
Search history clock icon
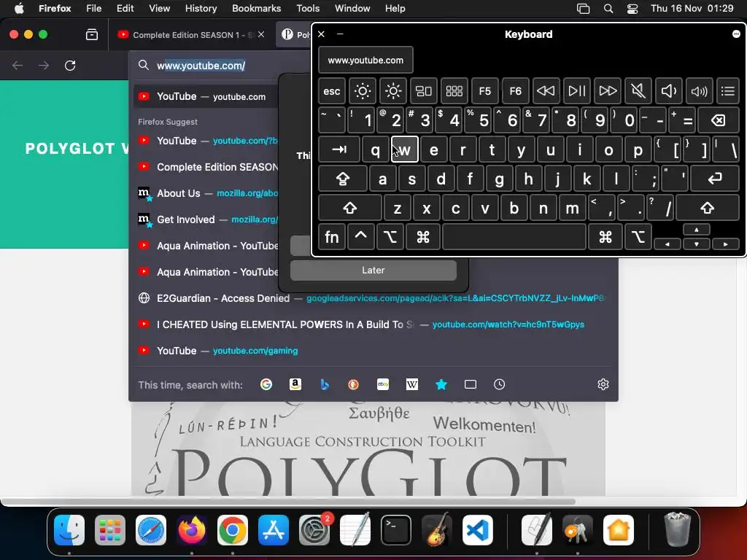pos(499,384)
